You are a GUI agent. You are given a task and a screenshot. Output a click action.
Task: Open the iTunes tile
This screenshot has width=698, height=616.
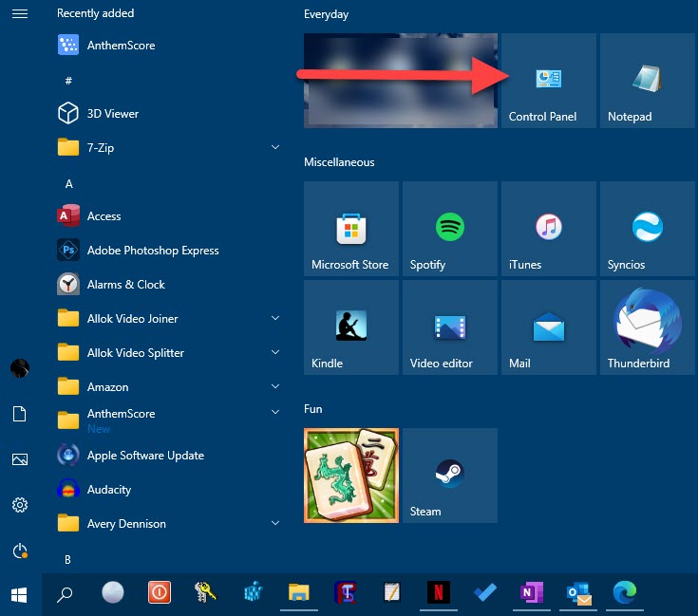tap(549, 229)
